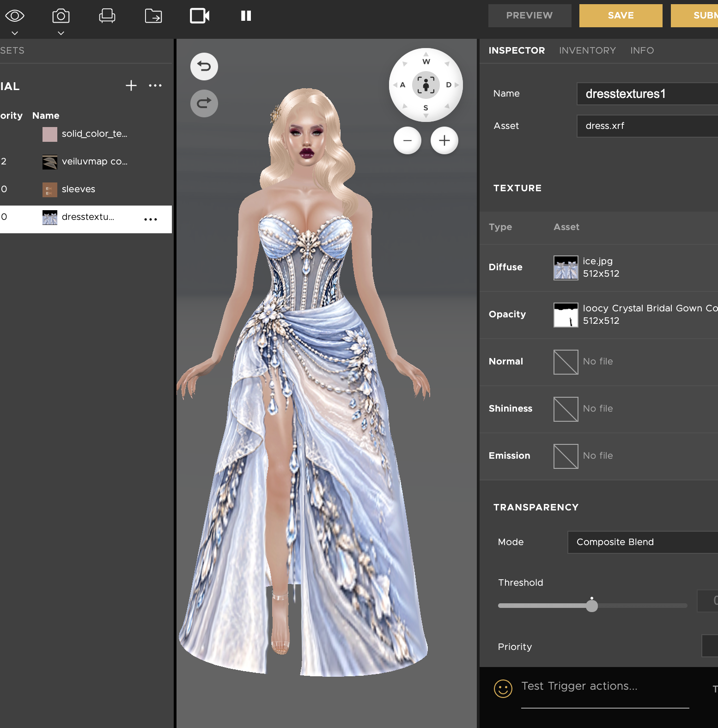
Task: Click the Opacity texture thumbnail
Action: pyautogui.click(x=566, y=315)
